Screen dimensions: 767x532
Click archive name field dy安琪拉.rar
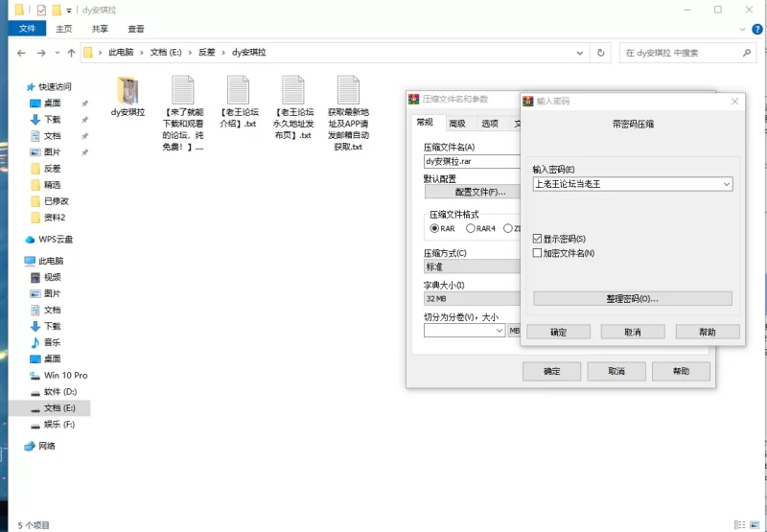472,161
